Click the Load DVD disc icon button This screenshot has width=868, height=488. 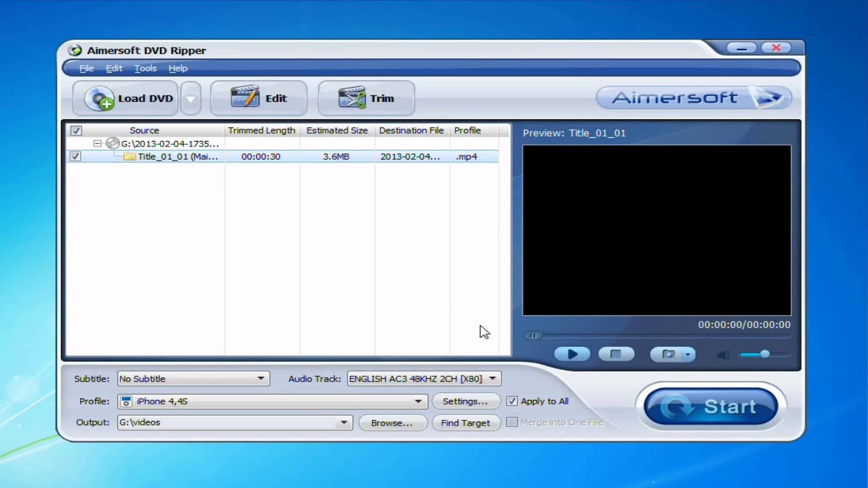[x=126, y=99]
